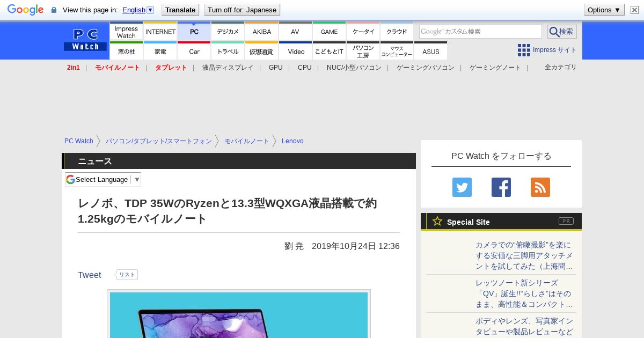Image resolution: width=644 pixels, height=338 pixels.
Task: Select the PC tab
Action: pos(194,32)
